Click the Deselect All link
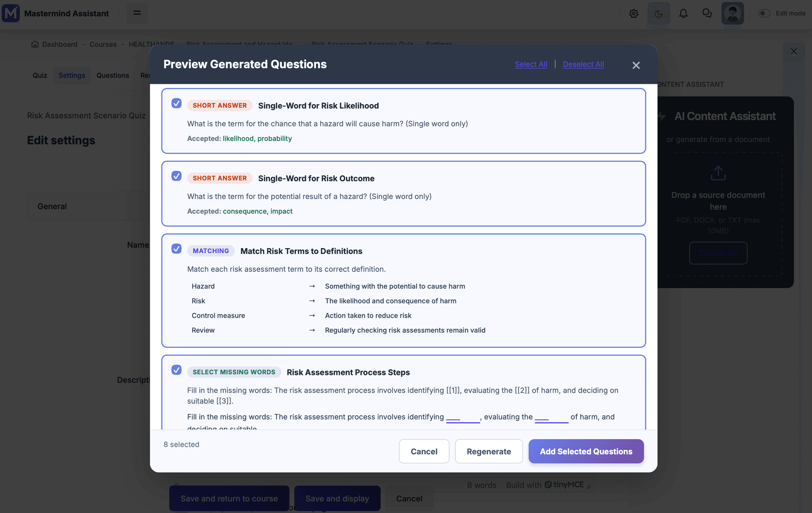812x513 pixels. pos(583,64)
